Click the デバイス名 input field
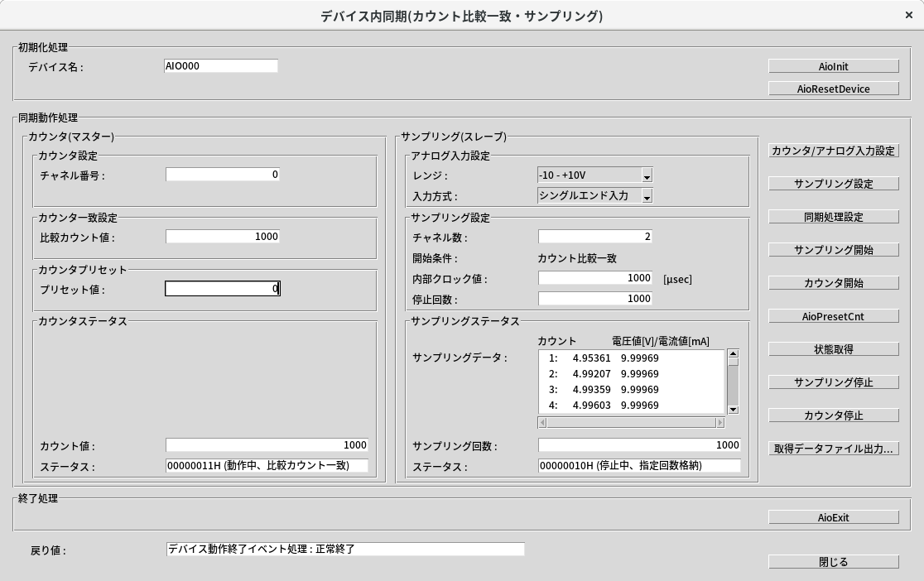The height and width of the screenshot is (581, 924). 221,66
